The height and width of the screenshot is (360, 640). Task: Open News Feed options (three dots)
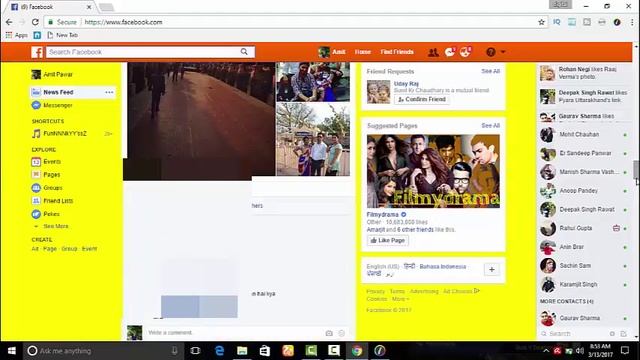tap(109, 92)
